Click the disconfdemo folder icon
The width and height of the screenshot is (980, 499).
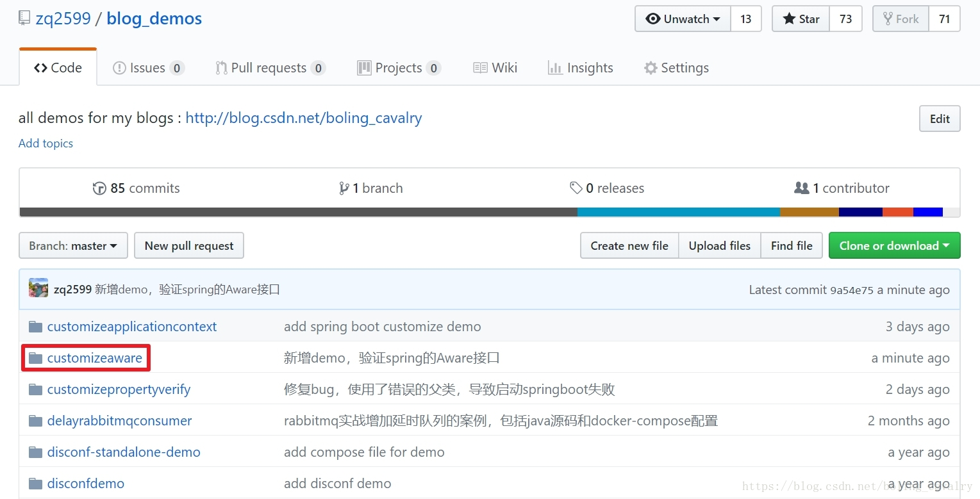click(35, 484)
